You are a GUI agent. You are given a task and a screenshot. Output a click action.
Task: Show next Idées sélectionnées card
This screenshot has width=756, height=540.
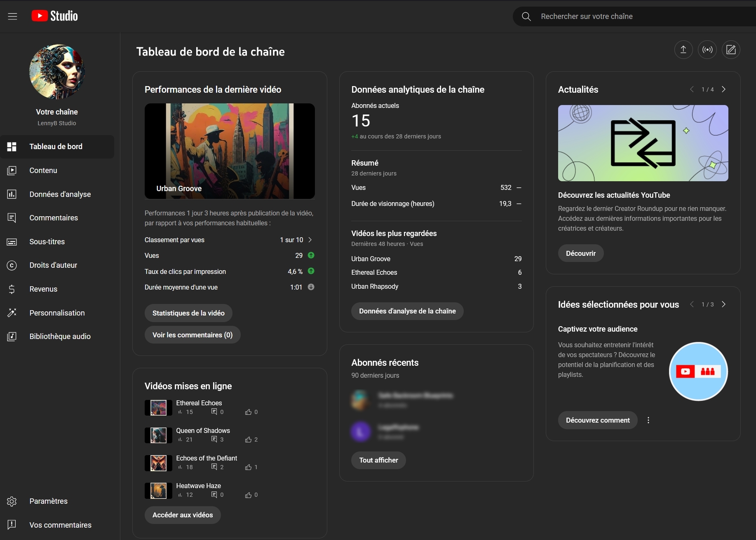point(723,304)
